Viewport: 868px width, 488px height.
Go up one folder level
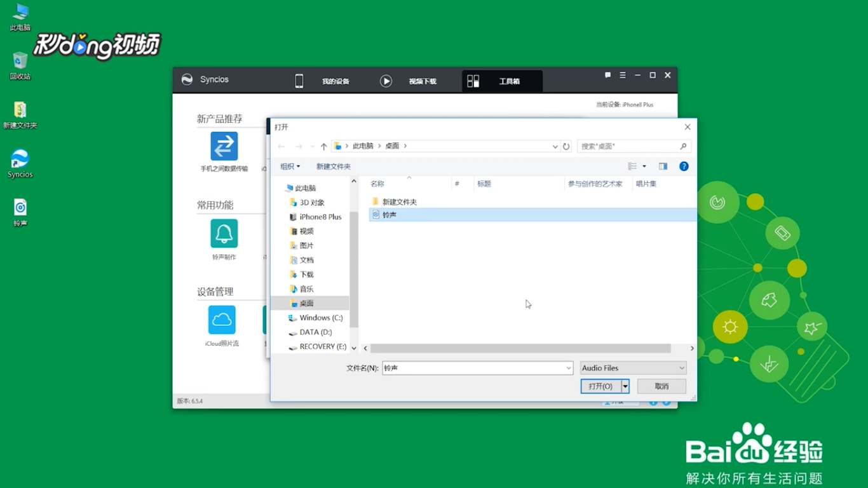click(324, 146)
